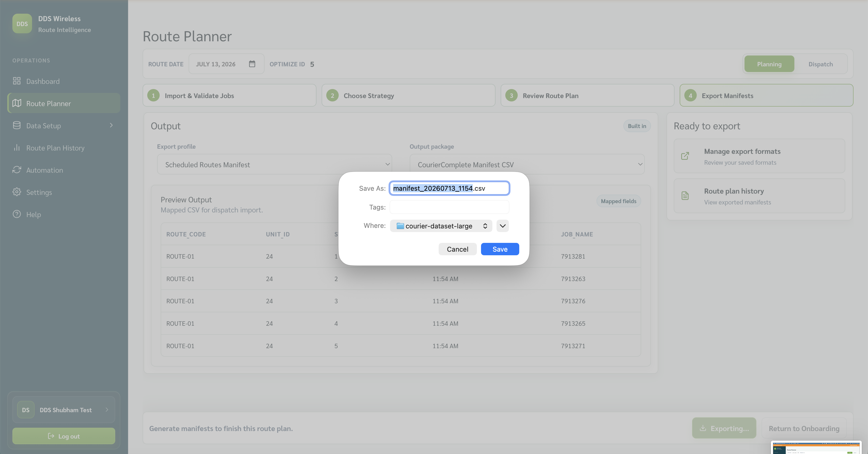This screenshot has width=868, height=454.
Task: Go to Choose Strategy step
Action: click(408, 95)
